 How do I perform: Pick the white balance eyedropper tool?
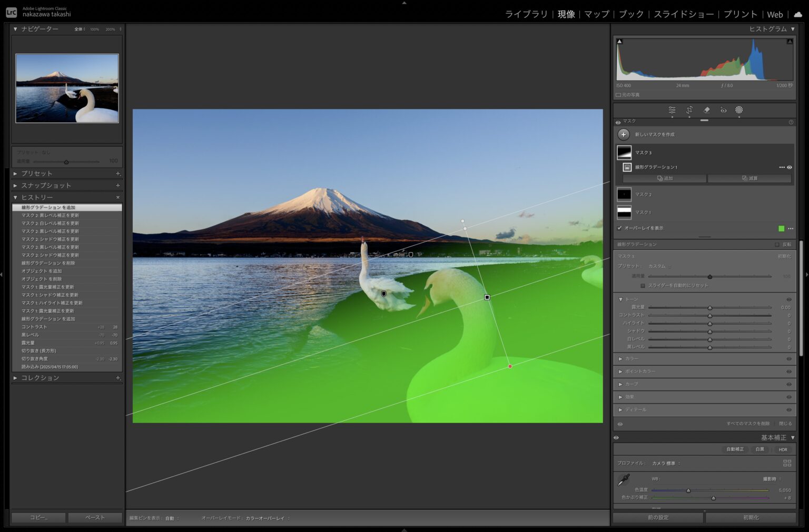coord(624,479)
